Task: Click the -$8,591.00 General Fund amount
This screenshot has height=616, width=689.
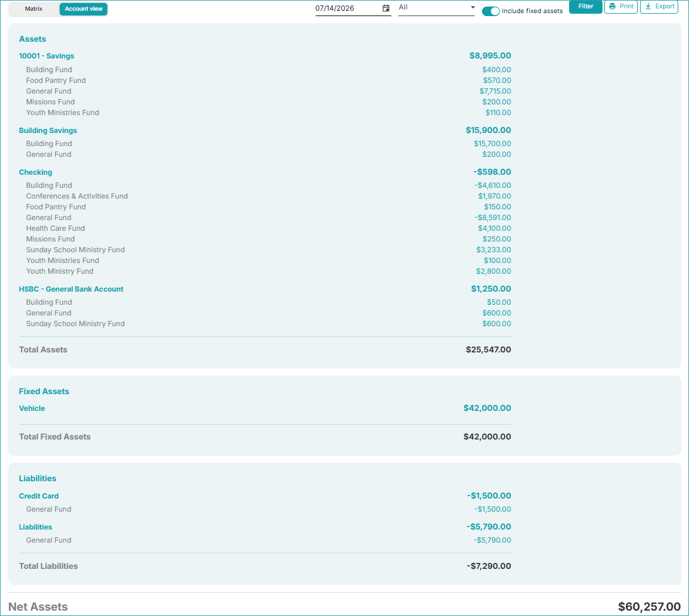Action: tap(493, 218)
